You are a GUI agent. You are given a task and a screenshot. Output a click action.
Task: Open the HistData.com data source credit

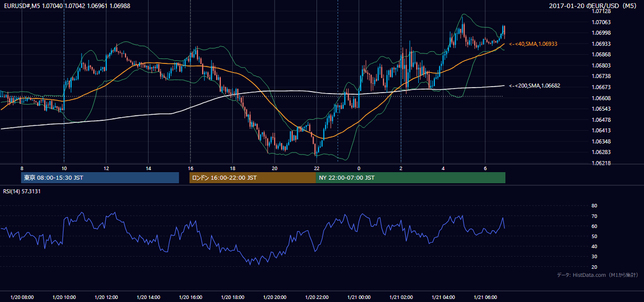(x=598, y=275)
